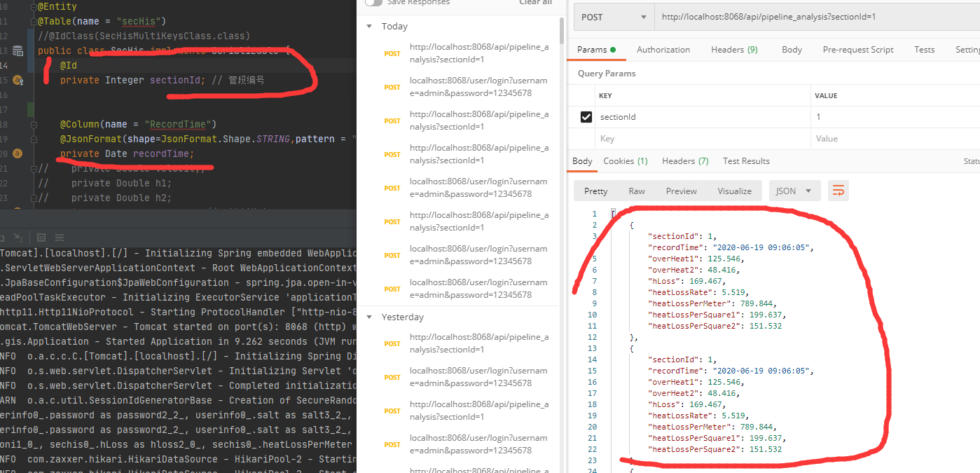Open the POST HTTP method dropdown
The width and height of the screenshot is (980, 473).
[x=613, y=18]
